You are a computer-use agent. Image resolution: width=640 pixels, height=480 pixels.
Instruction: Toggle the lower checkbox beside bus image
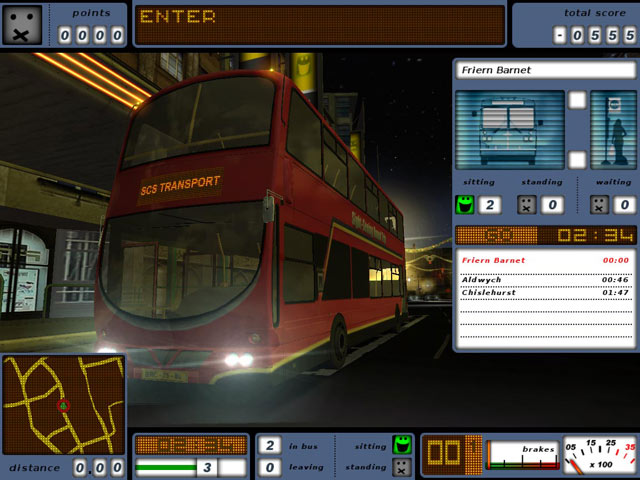point(577,159)
